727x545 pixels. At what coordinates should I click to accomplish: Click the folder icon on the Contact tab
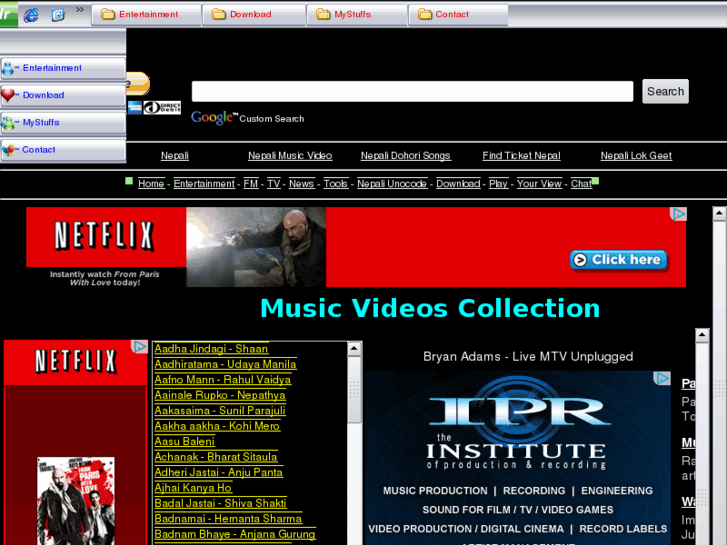(x=425, y=14)
